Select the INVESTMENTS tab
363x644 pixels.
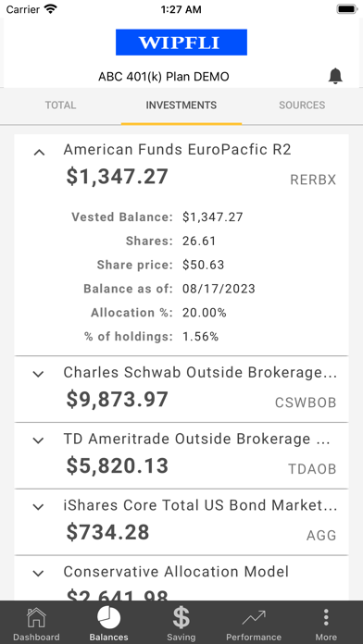coord(181,105)
